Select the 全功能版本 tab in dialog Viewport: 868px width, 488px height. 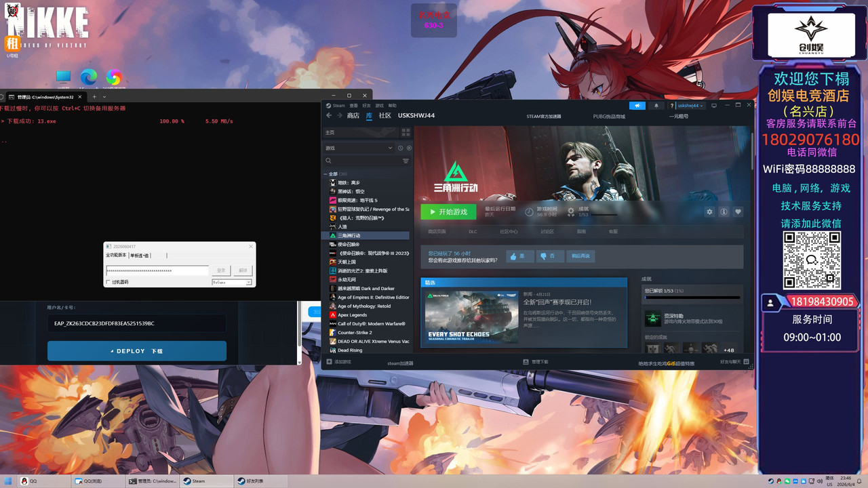[x=116, y=256]
